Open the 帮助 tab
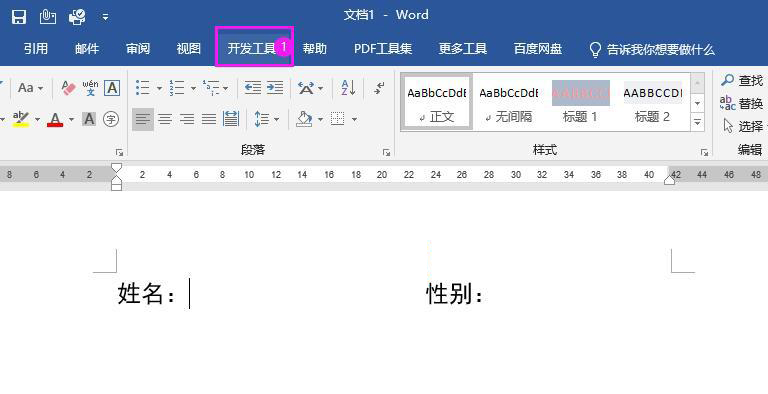The image size is (768, 394). [314, 49]
